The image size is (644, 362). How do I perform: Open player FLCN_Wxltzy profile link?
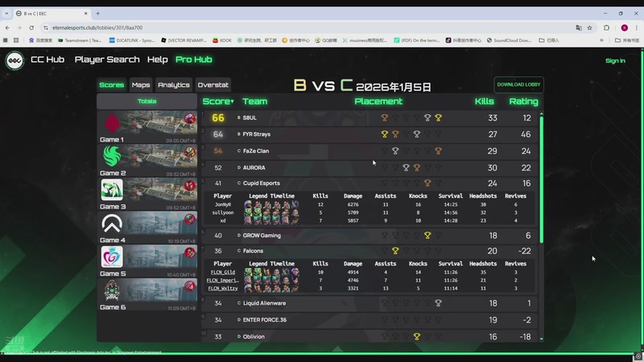pos(223,289)
